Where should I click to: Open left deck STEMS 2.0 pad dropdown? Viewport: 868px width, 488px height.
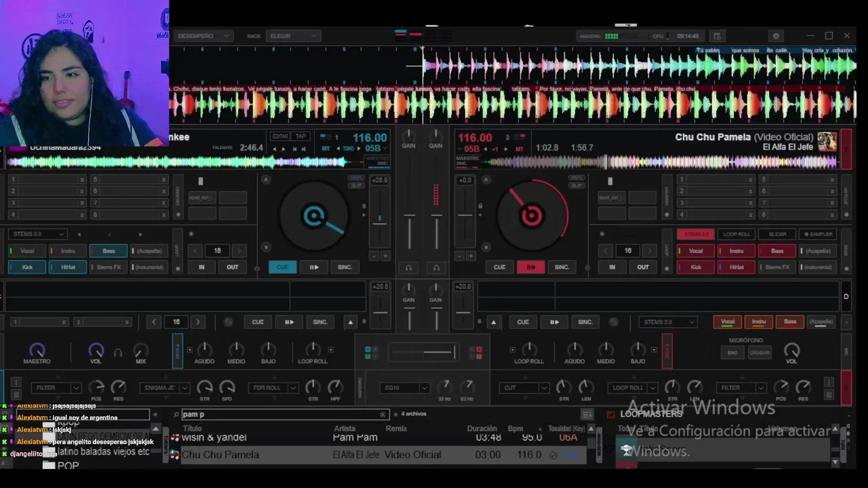click(x=38, y=234)
